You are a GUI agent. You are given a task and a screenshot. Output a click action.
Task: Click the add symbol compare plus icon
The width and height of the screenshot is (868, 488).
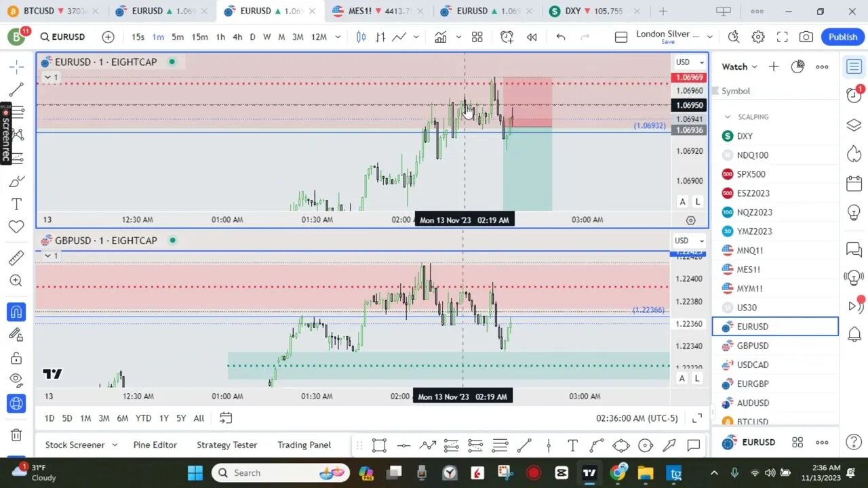tap(108, 37)
